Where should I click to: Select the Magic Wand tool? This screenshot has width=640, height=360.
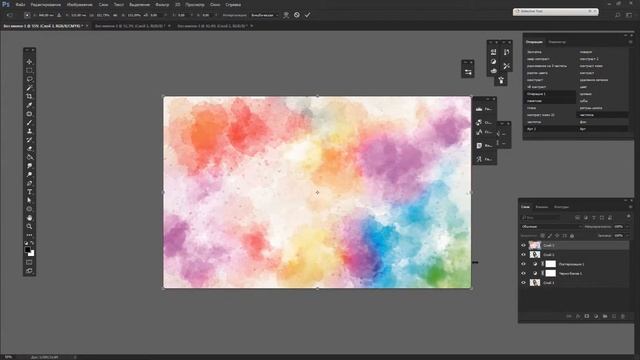click(x=29, y=88)
